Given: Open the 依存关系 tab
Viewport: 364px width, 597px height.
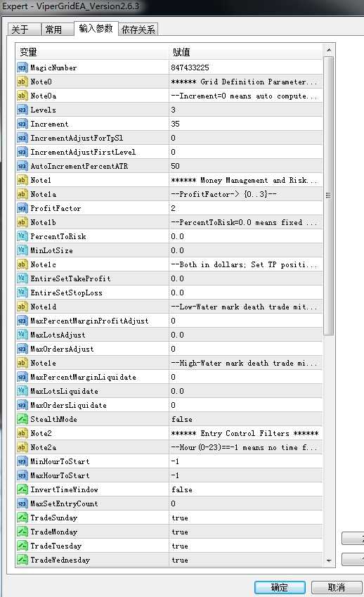Looking at the screenshot, I should [x=138, y=30].
